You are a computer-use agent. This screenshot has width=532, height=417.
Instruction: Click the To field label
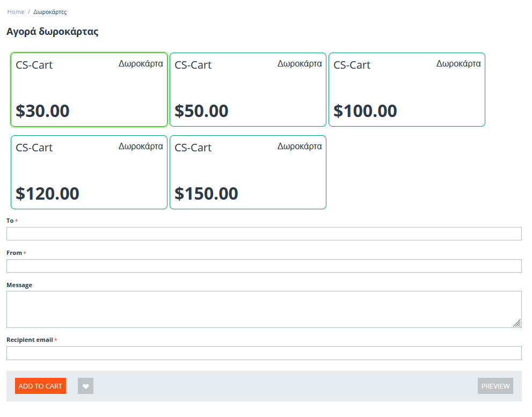coord(10,221)
